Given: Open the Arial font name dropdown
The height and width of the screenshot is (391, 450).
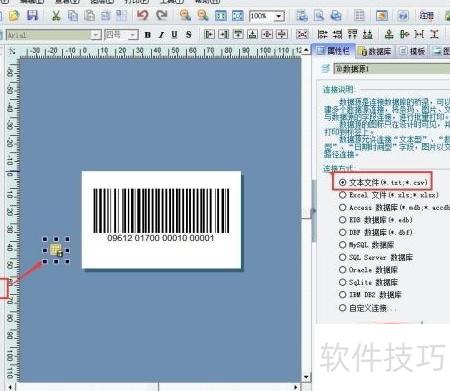Looking at the screenshot, I should (x=96, y=35).
